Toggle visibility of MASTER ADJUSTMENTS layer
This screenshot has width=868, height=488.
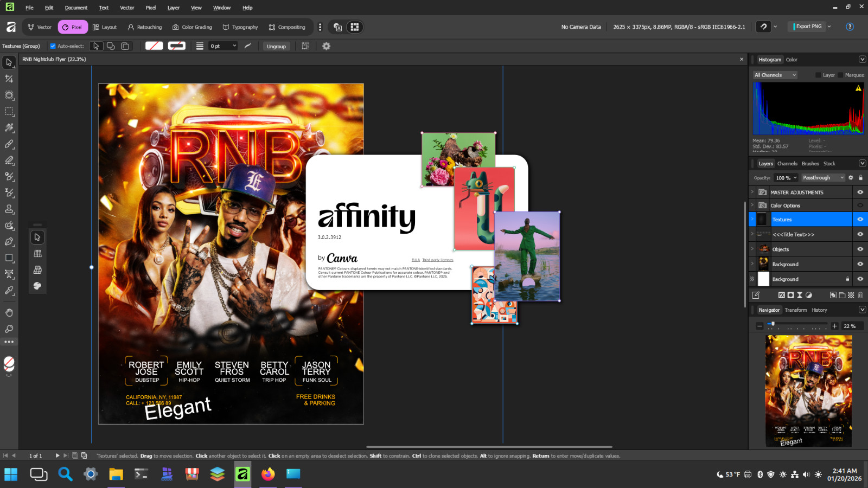click(860, 192)
